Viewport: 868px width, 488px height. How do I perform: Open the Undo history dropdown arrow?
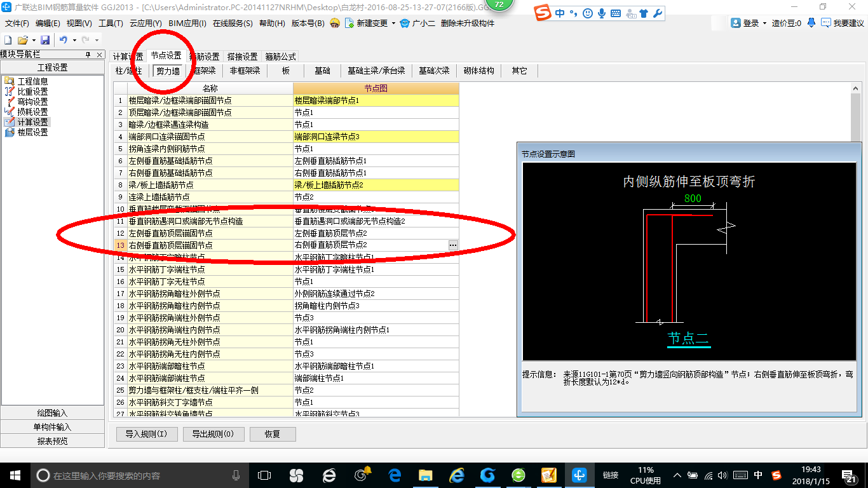pos(74,40)
